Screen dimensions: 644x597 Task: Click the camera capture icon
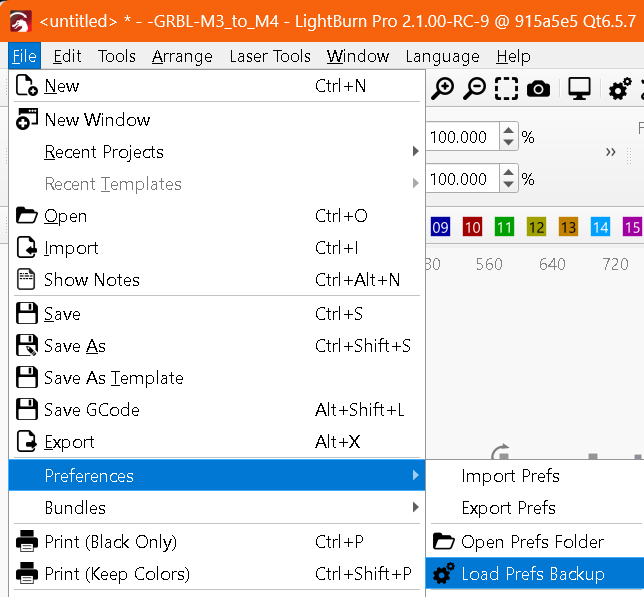[538, 89]
